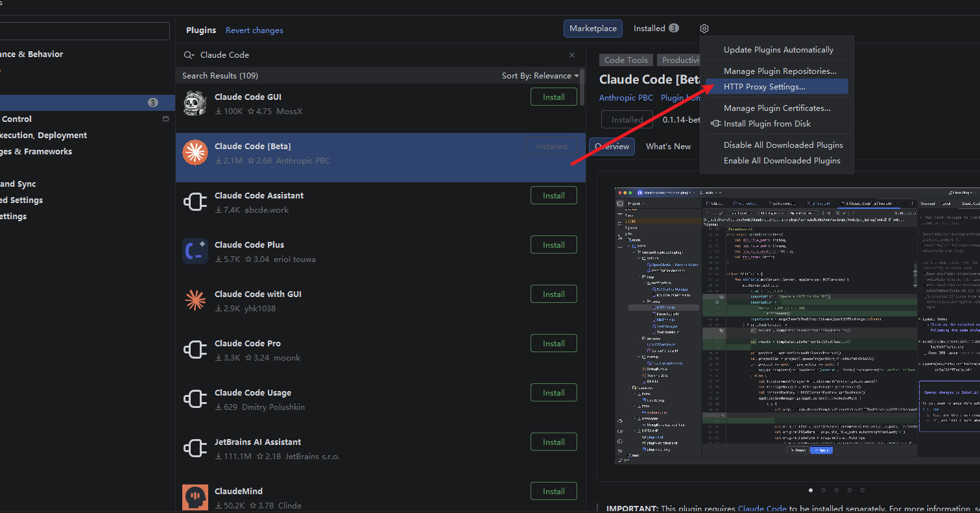The height and width of the screenshot is (513, 980).
Task: Click the plugin screenshot preview image
Action: click(797, 326)
